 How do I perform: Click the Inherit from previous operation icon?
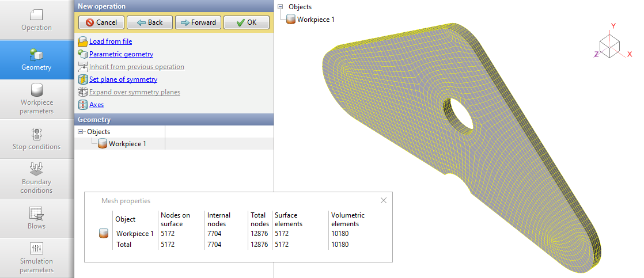point(82,67)
